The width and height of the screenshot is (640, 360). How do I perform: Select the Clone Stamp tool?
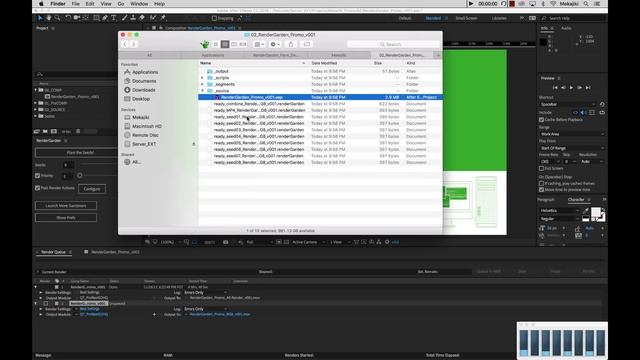coord(133,18)
